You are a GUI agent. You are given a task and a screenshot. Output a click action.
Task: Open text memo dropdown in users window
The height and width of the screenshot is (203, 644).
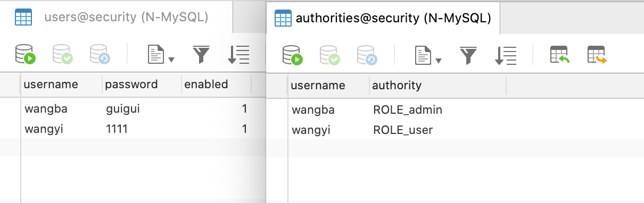[x=161, y=54]
